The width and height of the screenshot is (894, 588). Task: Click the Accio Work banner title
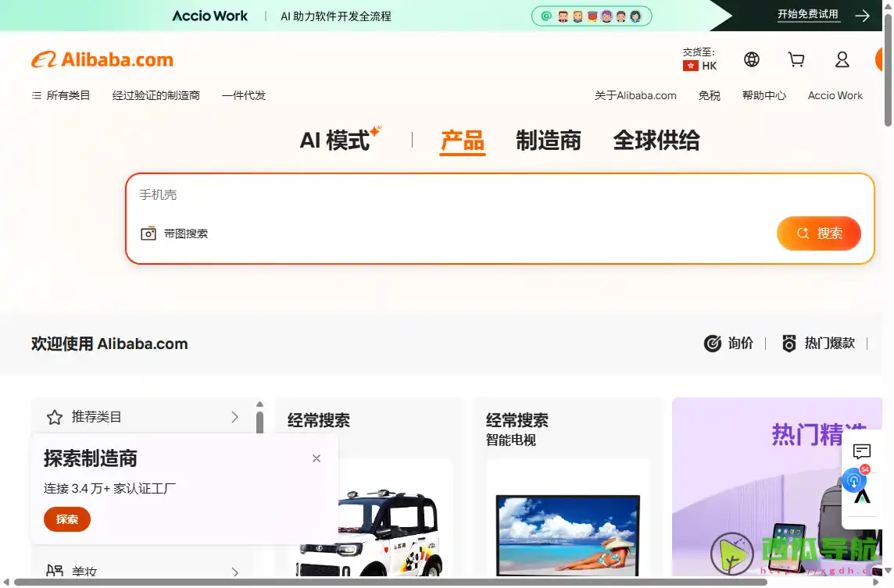pos(209,16)
